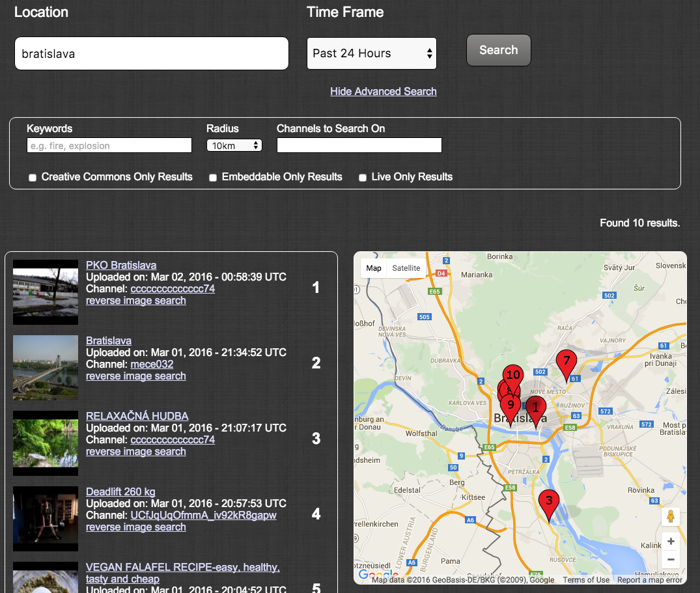Open VEGAN FALAFEL RECIPE video link
This screenshot has height=593, width=700.
(182, 573)
